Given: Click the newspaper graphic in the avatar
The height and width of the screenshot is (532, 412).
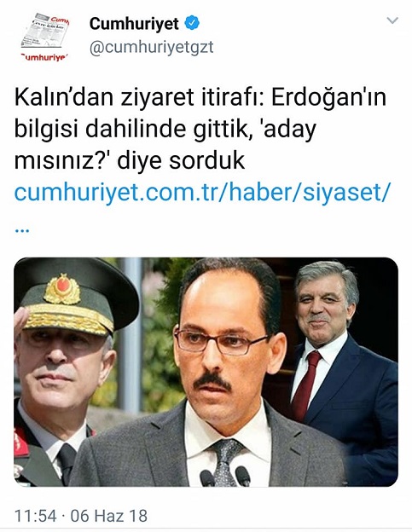Looking at the screenshot, I should click(46, 31).
